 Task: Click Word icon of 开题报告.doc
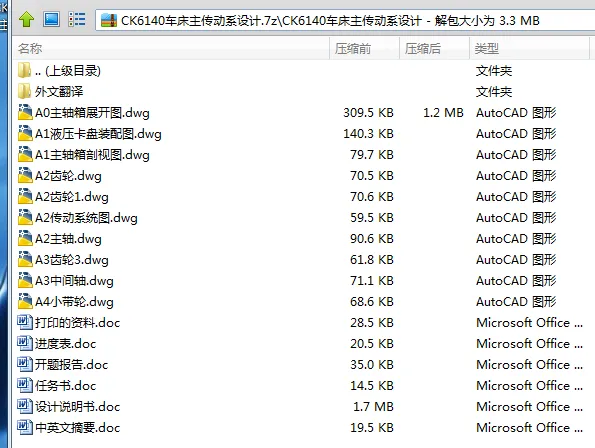click(x=25, y=364)
